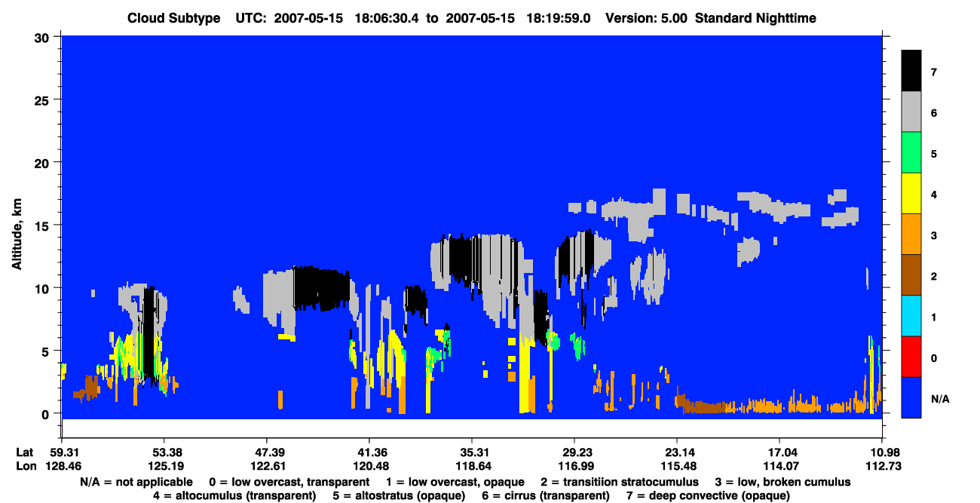980x503 pixels.
Task: Click 'Version: 5.00' in the title
Action: (x=646, y=18)
